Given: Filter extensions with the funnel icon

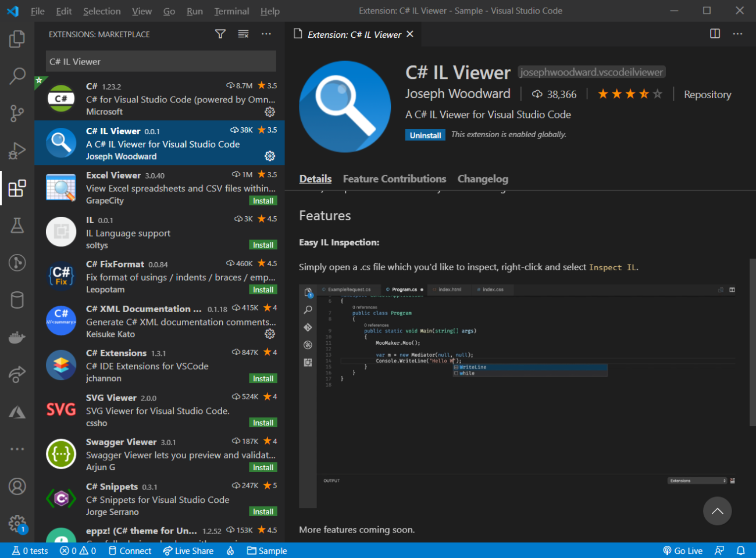Looking at the screenshot, I should point(220,34).
